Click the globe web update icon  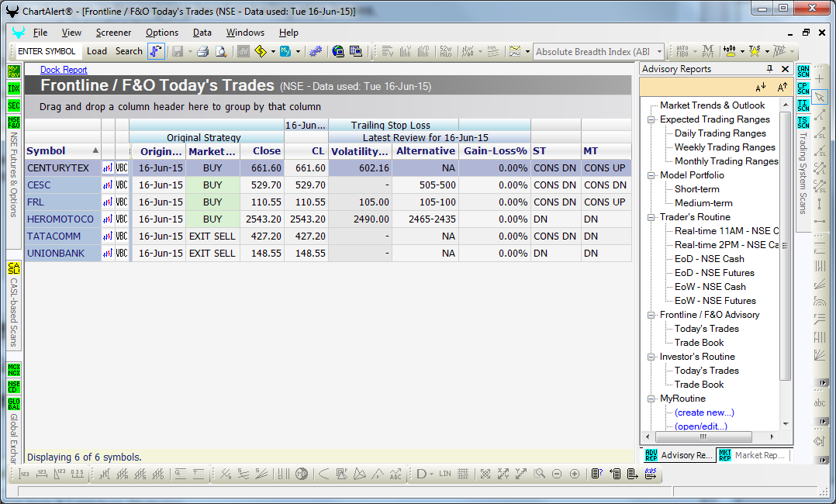[338, 51]
